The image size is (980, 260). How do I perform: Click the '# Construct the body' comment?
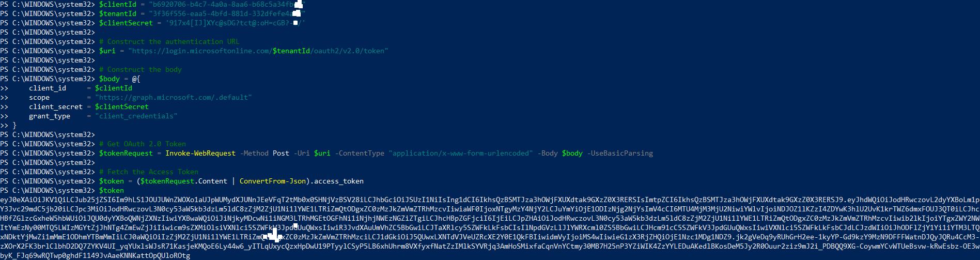[x=141, y=70]
